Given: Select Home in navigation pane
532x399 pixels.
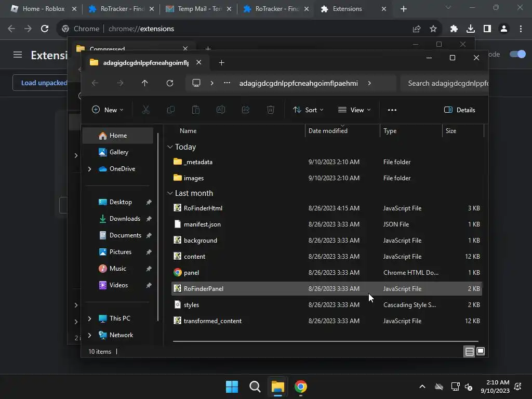Looking at the screenshot, I should click(x=118, y=136).
